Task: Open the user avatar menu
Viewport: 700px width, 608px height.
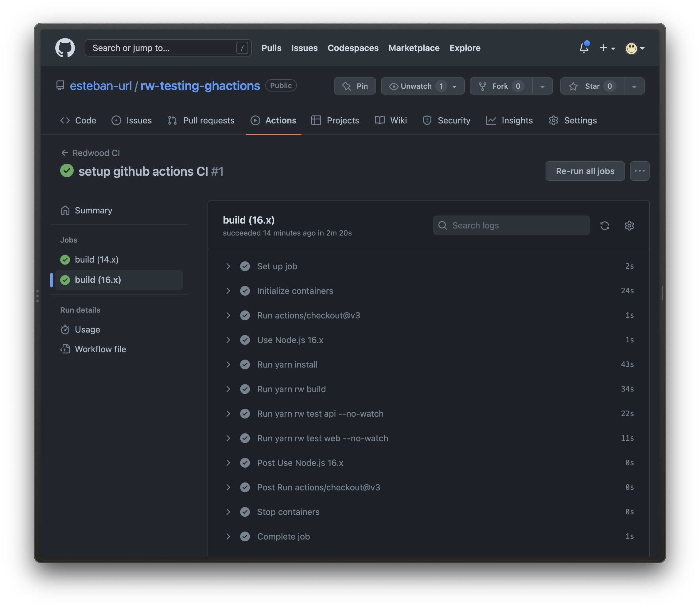Action: click(x=635, y=48)
